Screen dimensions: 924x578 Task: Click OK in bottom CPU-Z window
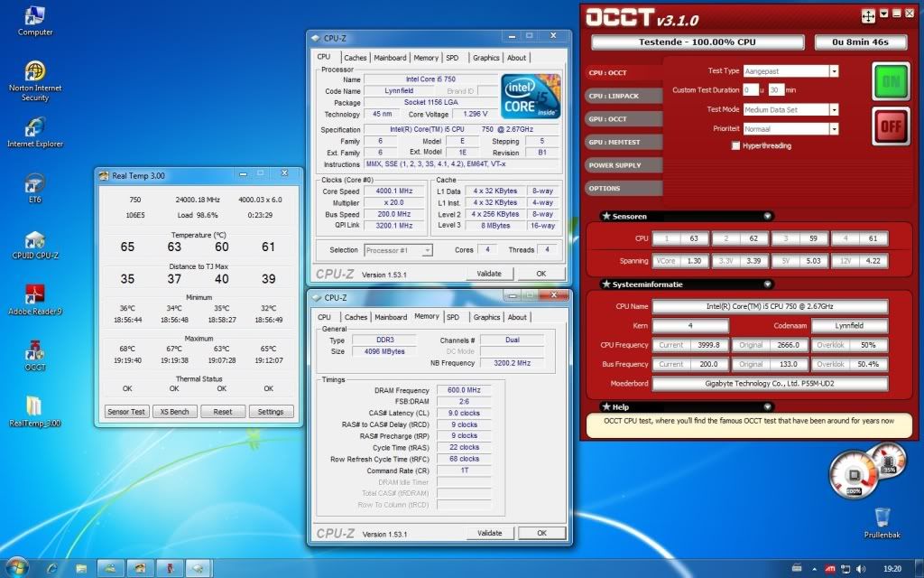point(541,533)
